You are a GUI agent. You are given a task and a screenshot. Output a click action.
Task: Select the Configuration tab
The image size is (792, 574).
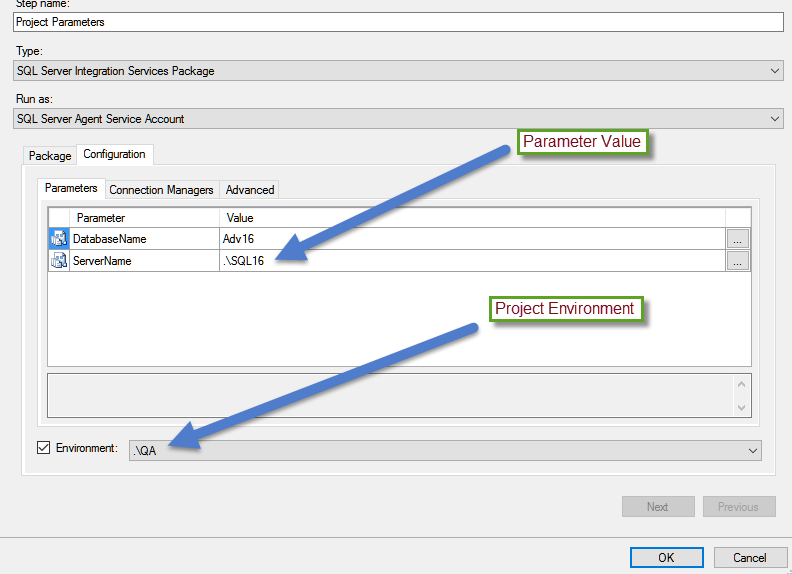[x=114, y=154]
